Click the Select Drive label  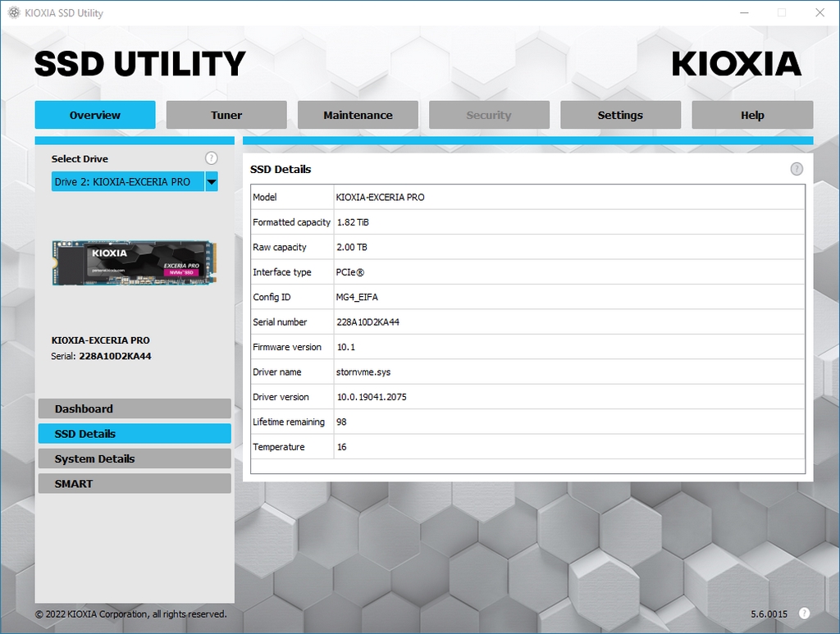80,158
